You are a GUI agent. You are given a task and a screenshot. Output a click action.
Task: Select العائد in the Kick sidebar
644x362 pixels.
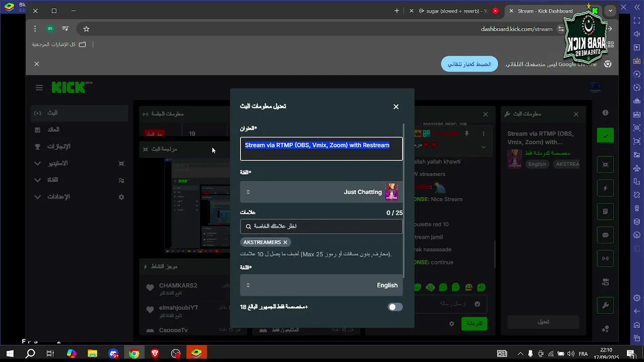point(79,130)
